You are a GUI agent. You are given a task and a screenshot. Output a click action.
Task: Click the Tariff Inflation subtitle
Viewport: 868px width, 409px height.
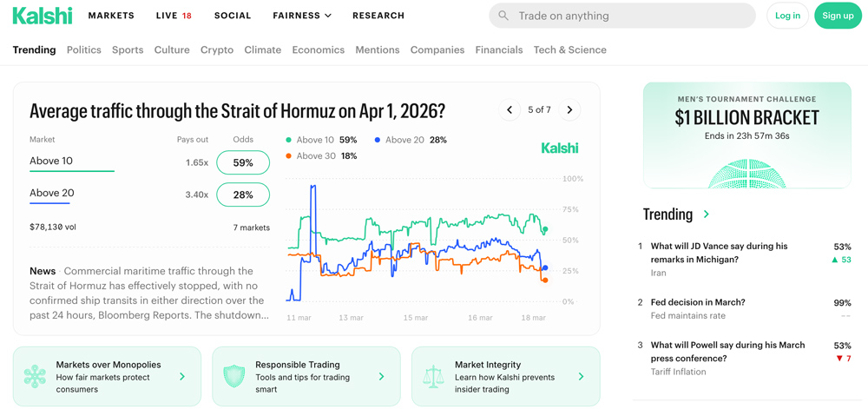679,372
